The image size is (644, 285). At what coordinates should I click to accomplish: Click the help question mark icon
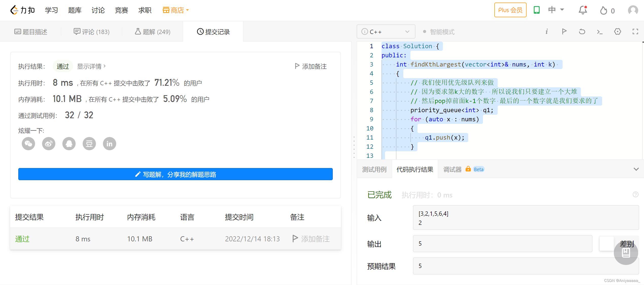click(635, 194)
